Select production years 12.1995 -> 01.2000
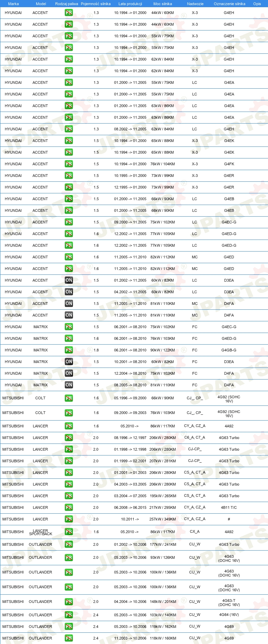Image resolution: width=268 pixels, height=644 pixels. click(x=130, y=187)
